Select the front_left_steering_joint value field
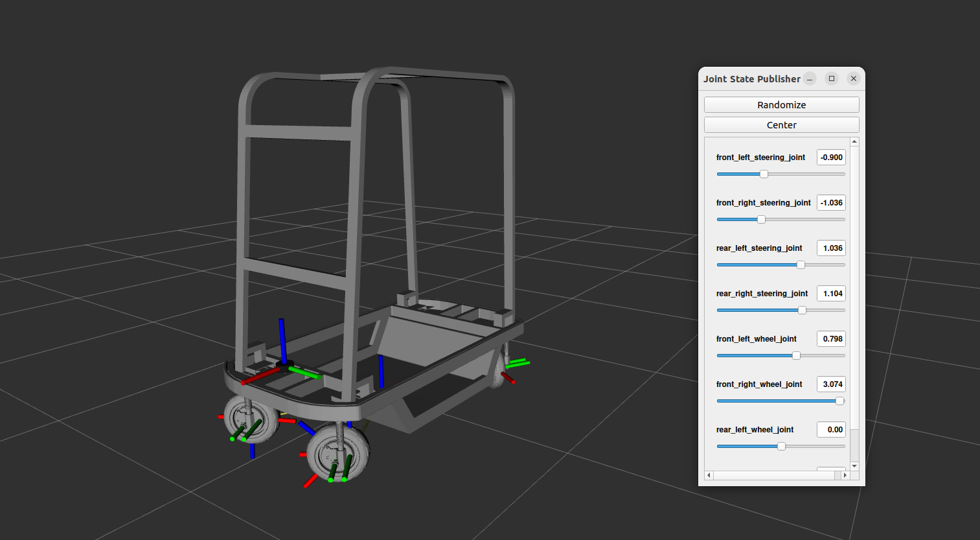 pos(831,157)
